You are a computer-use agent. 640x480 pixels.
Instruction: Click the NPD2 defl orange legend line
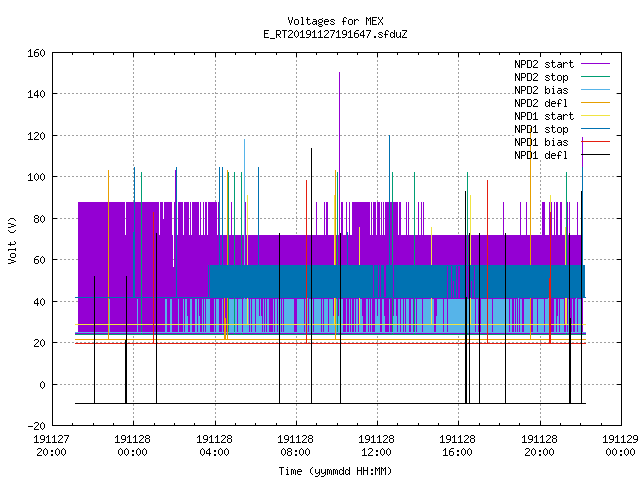click(x=595, y=103)
